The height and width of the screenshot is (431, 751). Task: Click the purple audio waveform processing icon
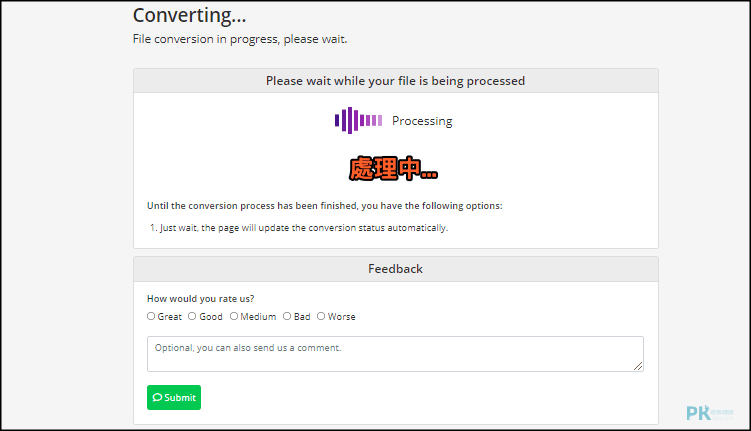point(358,120)
